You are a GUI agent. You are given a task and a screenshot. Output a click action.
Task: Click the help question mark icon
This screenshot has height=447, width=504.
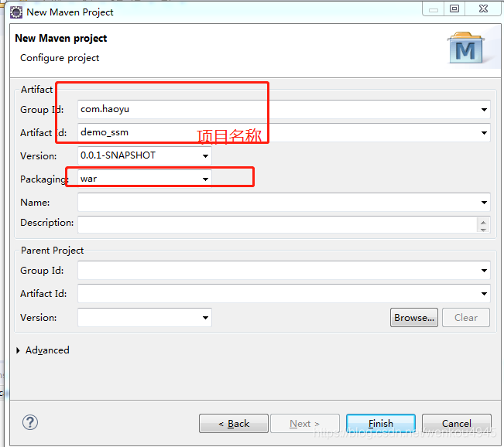point(30,422)
